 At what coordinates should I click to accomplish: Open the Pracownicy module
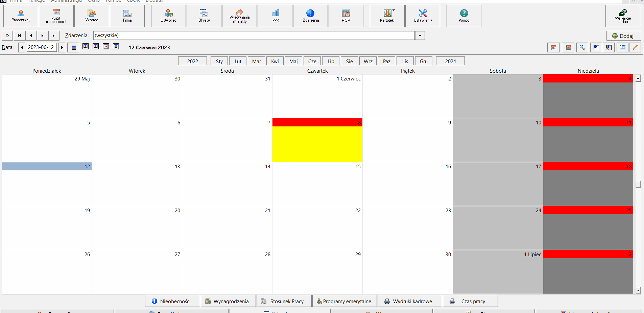[21, 16]
